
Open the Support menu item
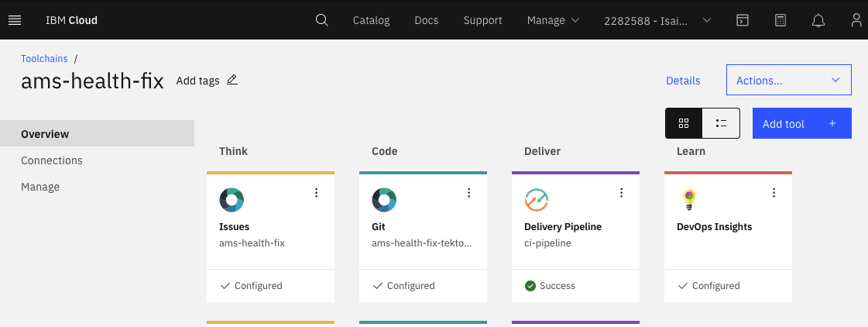click(482, 20)
